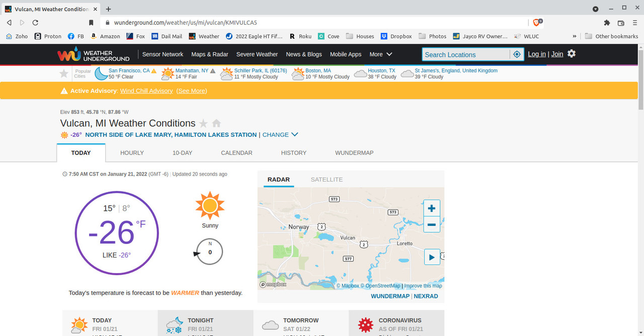Go back in browser history
The image size is (644, 336).
pyautogui.click(x=9, y=23)
